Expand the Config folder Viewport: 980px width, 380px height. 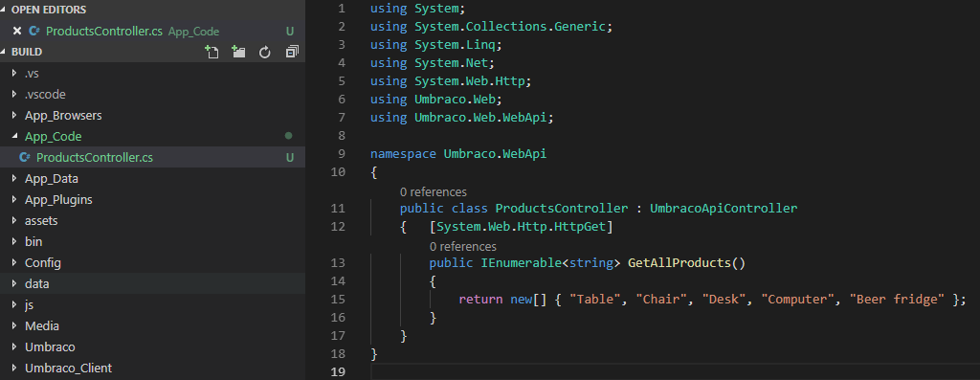pos(15,262)
